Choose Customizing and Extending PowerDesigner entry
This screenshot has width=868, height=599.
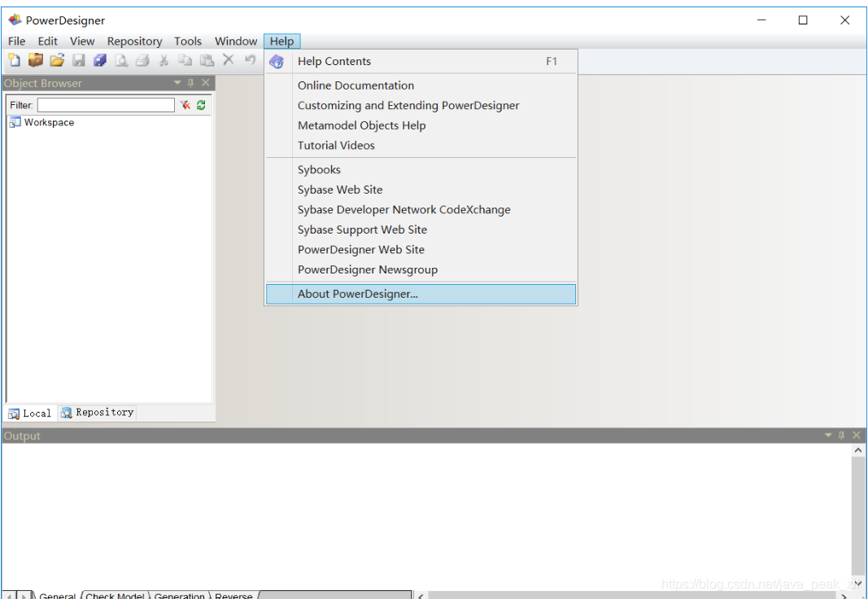point(421,105)
